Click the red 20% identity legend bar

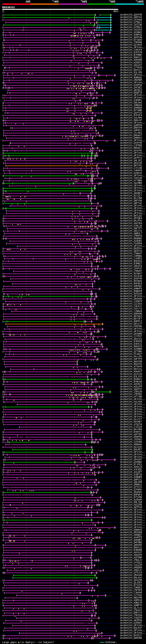pyautogui.click(x=16, y=4)
